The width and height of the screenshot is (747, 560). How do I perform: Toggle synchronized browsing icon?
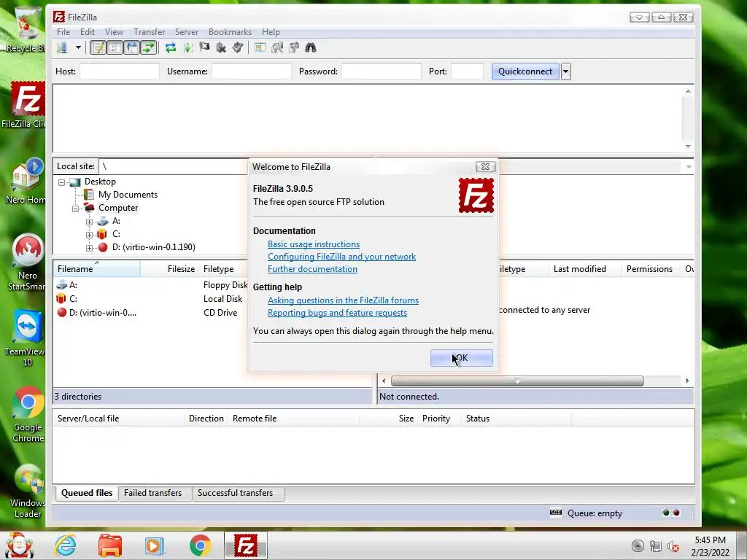[294, 47]
